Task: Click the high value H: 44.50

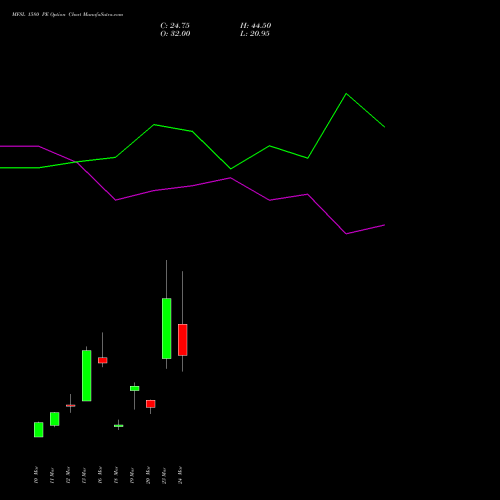Action: coord(256,26)
